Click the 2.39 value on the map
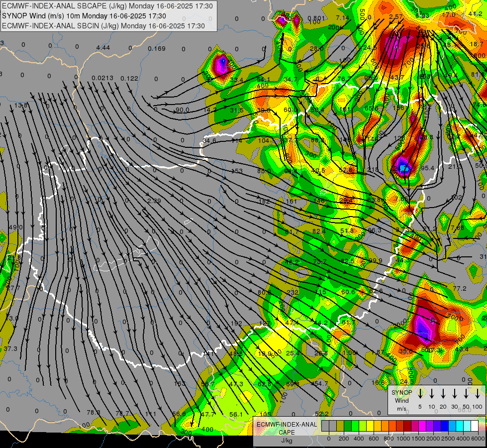 coord(154,201)
